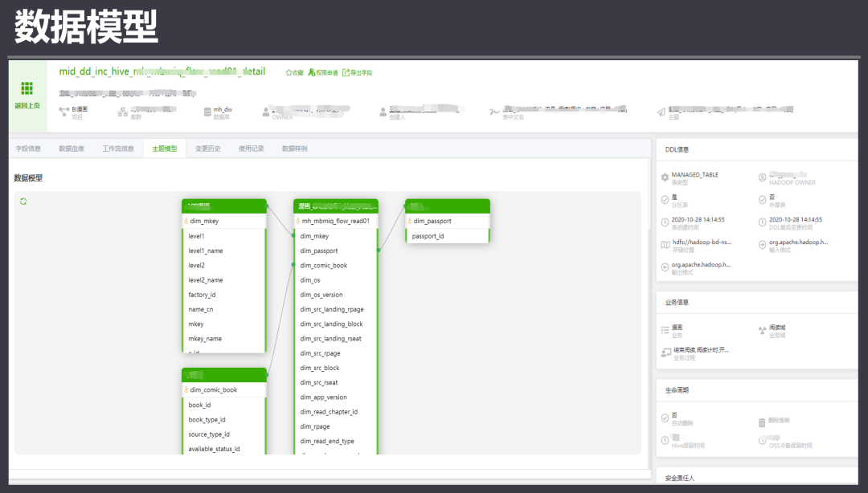Viewport: 868px width, 493px height.
Task: Open the 工作流信息 tab
Action: point(118,149)
